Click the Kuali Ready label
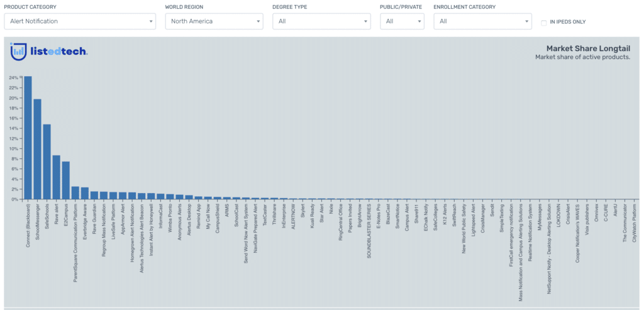 312,215
